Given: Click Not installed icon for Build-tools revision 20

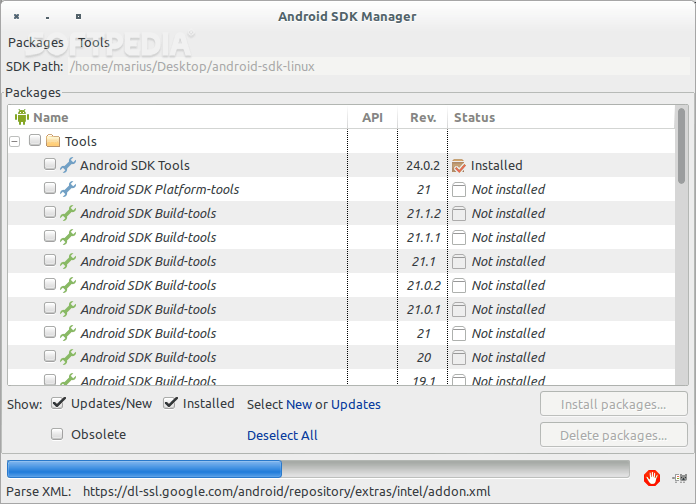Looking at the screenshot, I should click(459, 357).
